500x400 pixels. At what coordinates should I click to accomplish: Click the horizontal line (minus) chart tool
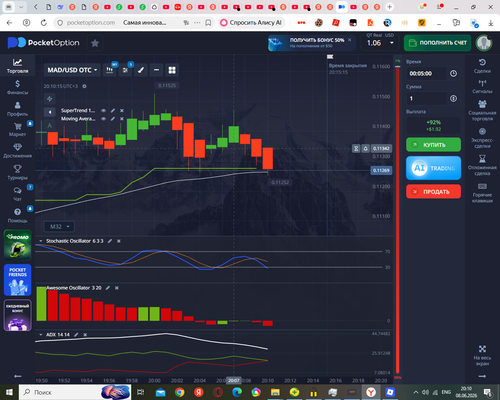[x=156, y=70]
